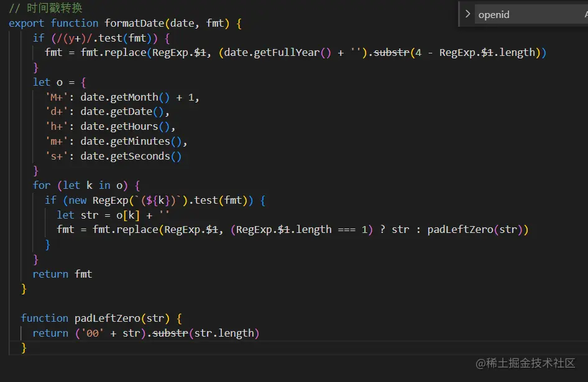Click the 'm+' line with getMinutes
588x382 pixels.
click(116, 142)
